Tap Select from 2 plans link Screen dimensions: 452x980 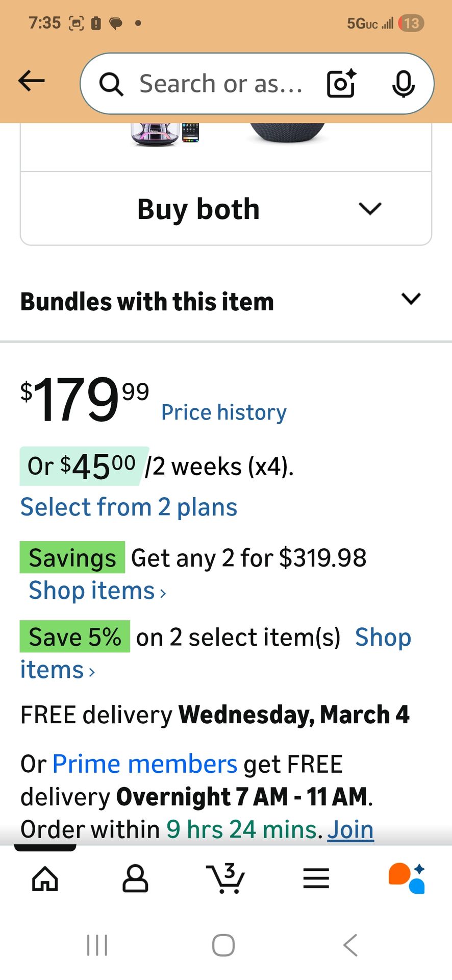coord(129,507)
